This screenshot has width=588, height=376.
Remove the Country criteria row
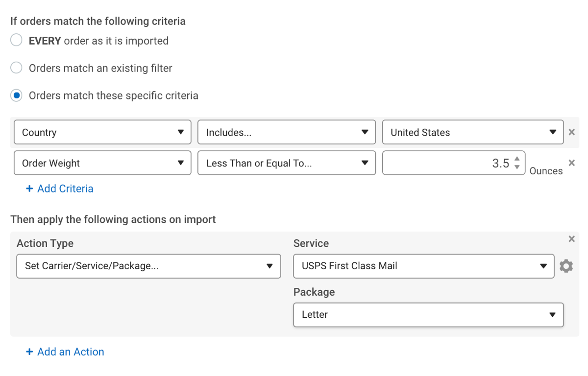point(571,132)
